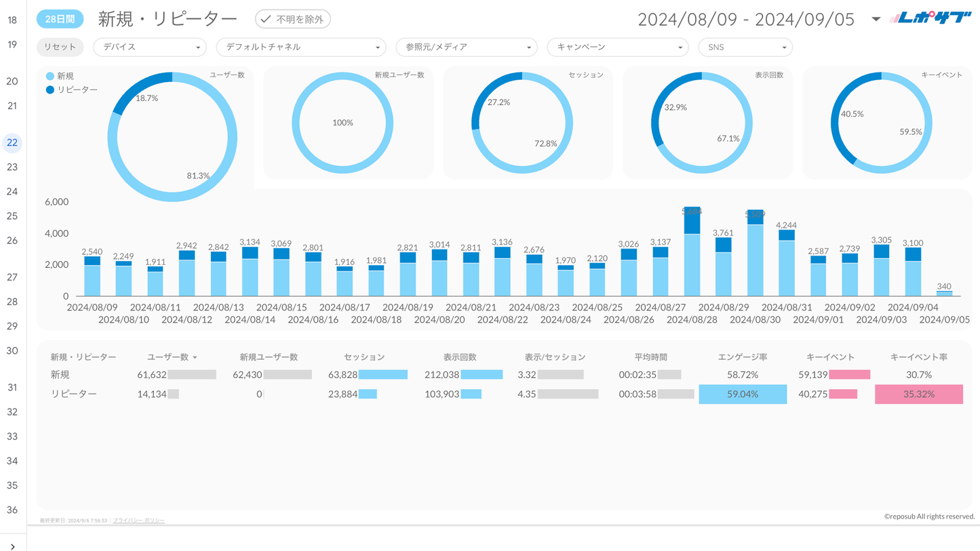Image resolution: width=980 pixels, height=551 pixels.
Task: Click the リピーター legend dot
Action: coord(50,89)
